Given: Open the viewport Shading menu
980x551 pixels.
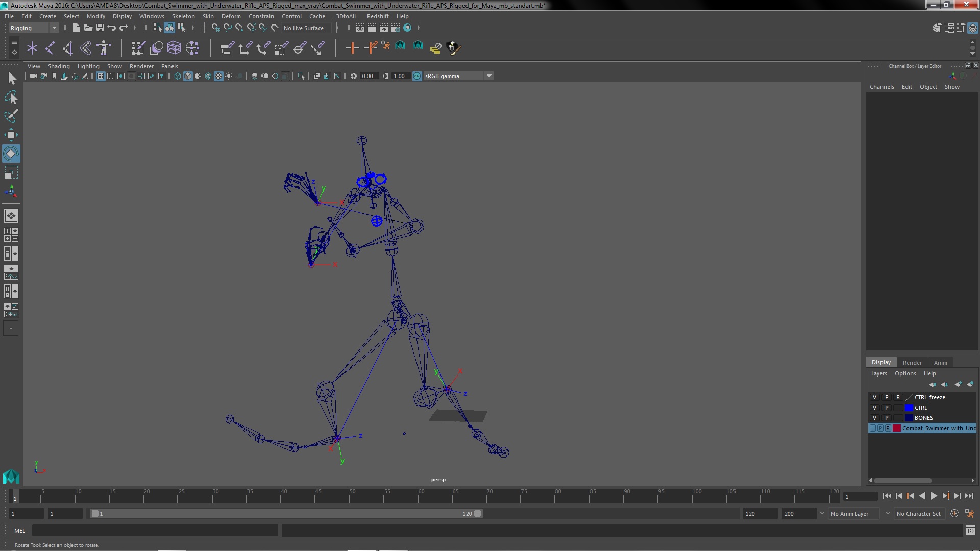Looking at the screenshot, I should [x=59, y=66].
